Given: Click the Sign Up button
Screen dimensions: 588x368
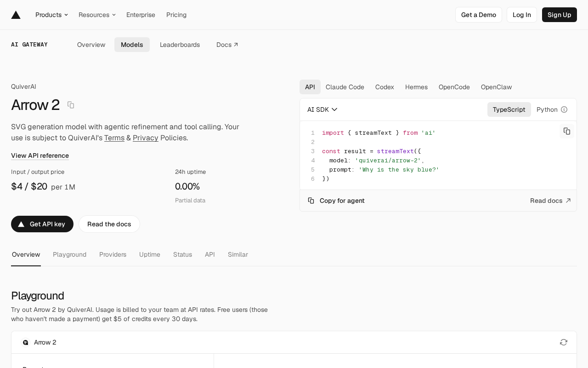Looking at the screenshot, I should pos(560,15).
